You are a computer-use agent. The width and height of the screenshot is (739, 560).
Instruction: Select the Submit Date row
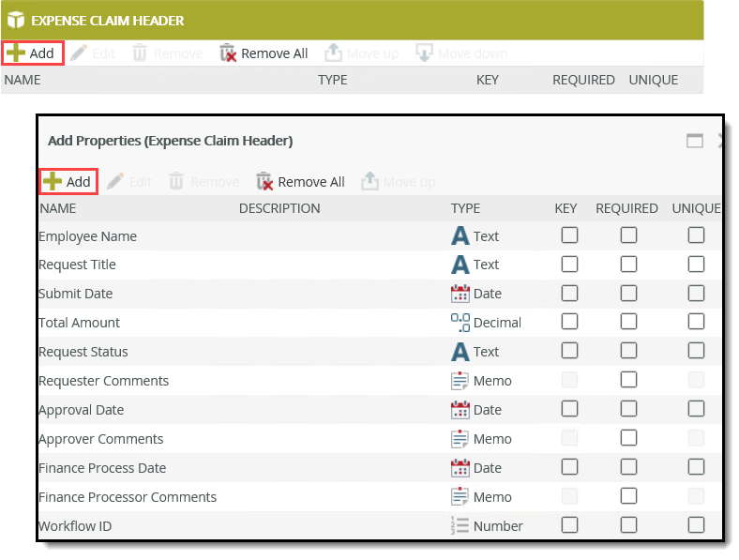point(380,294)
